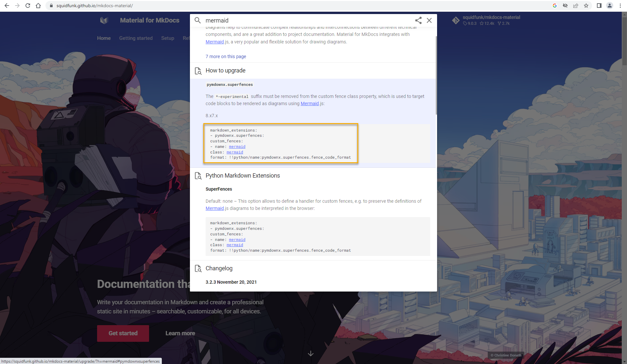627x364 pixels.
Task: Click the down-arrow scroll indicator at page bottom
Action: (x=310, y=354)
